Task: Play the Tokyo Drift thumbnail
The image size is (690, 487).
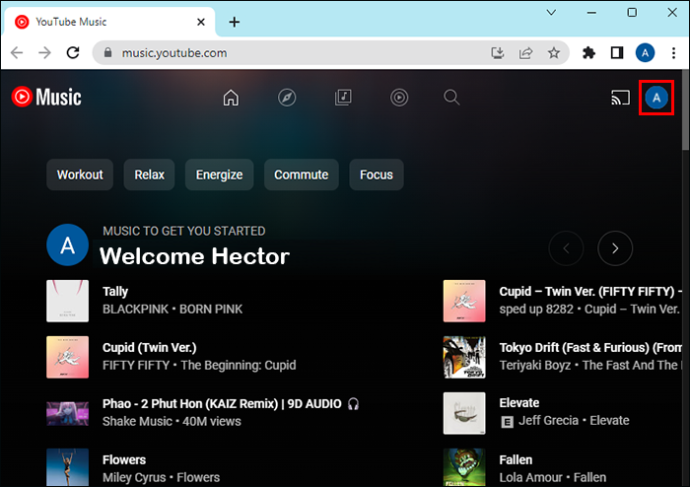Action: pyautogui.click(x=464, y=357)
